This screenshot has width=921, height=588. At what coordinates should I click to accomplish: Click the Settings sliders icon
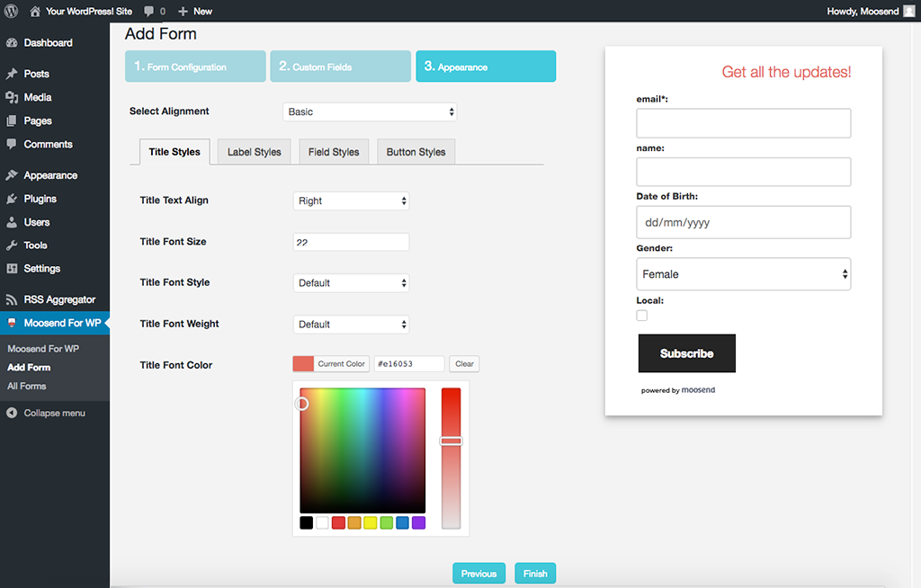[12, 269]
